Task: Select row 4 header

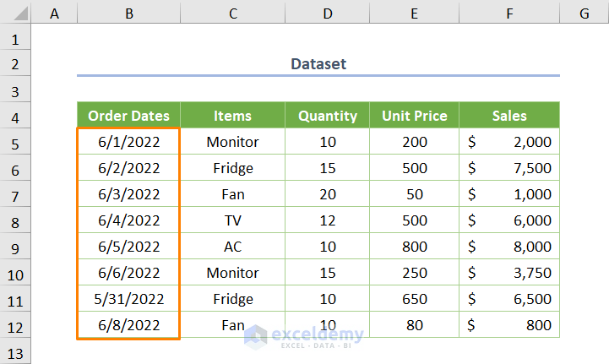Action: click(x=15, y=116)
